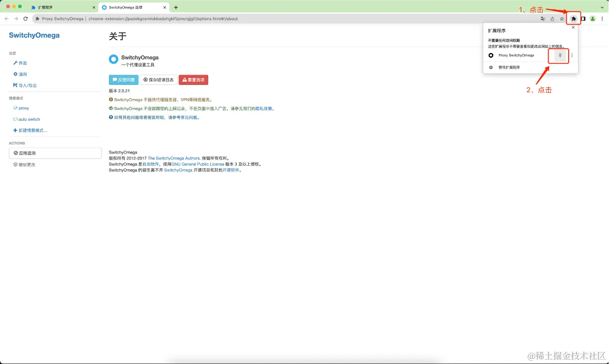This screenshot has height=364, width=609.
Task: Open the 常见问题 link
Action: [188, 118]
